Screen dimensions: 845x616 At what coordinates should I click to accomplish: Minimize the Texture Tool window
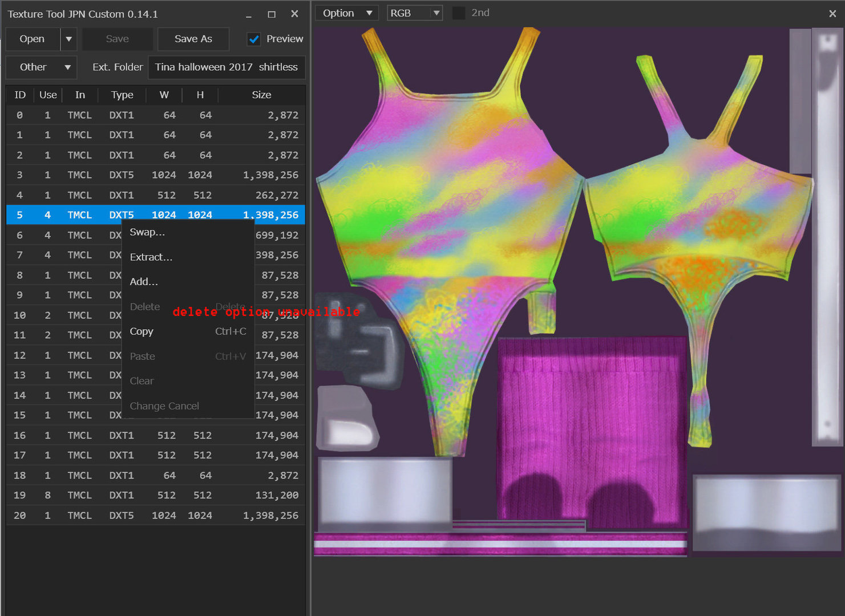(249, 14)
